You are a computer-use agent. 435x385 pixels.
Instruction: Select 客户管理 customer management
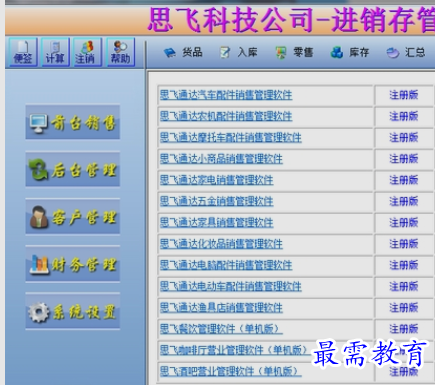click(73, 217)
